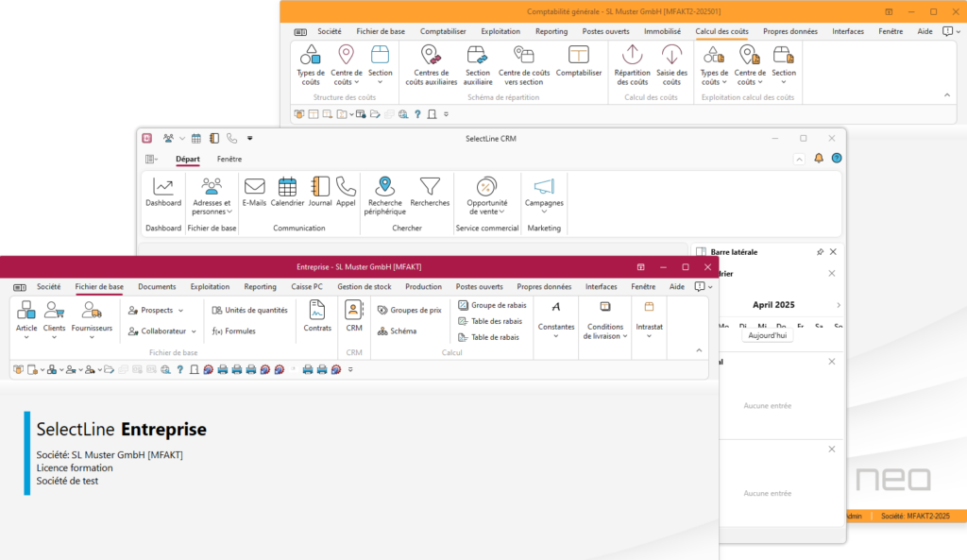This screenshot has height=560, width=967.
Task: Open Groupes de prix
Action: point(410,311)
